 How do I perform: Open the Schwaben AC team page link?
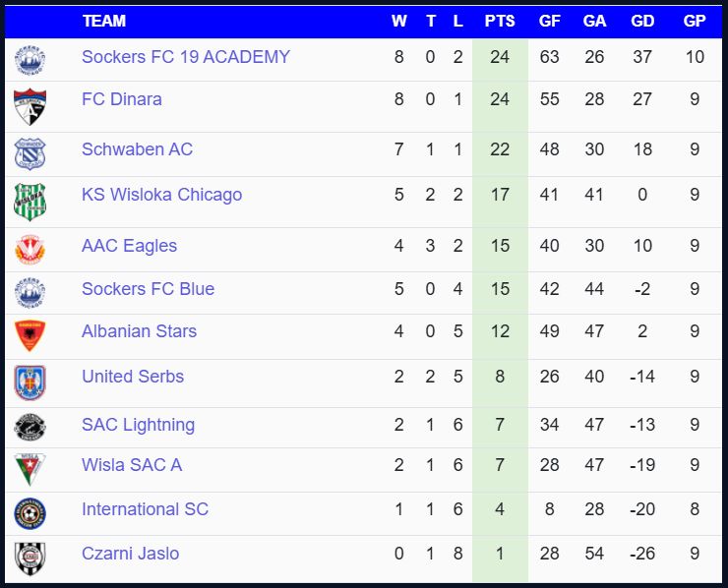137,149
